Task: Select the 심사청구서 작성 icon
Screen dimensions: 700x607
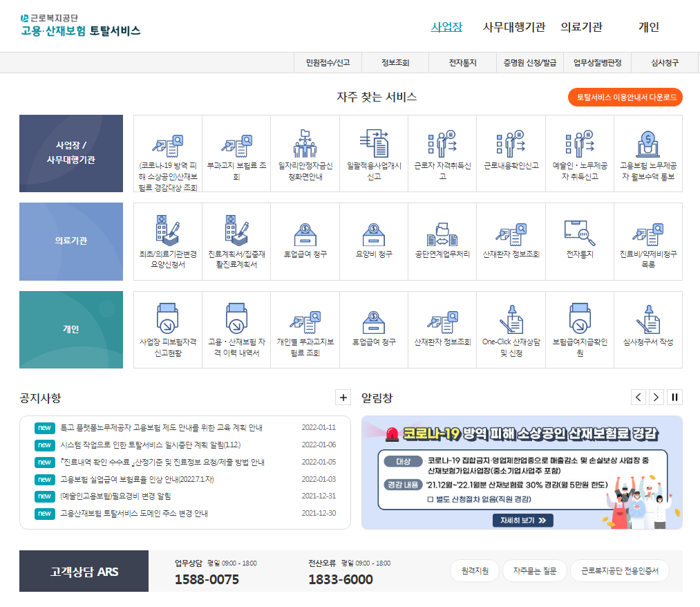Action: point(648,329)
